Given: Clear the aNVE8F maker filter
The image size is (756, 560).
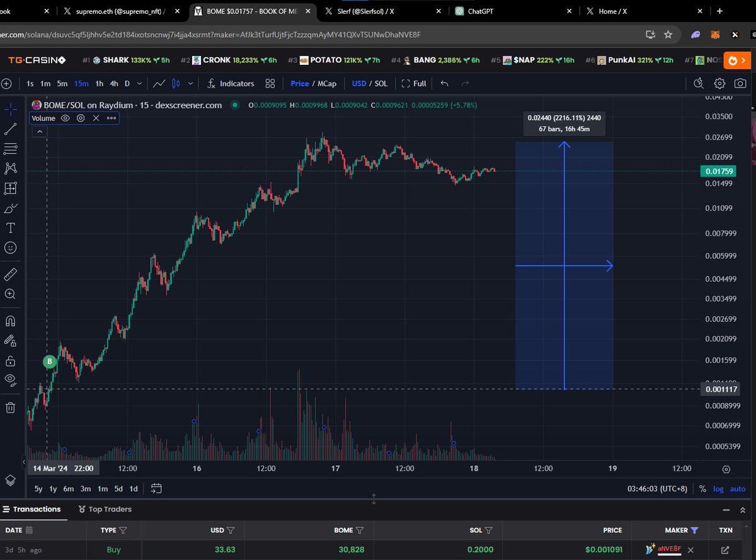Looking at the screenshot, I should point(691,550).
